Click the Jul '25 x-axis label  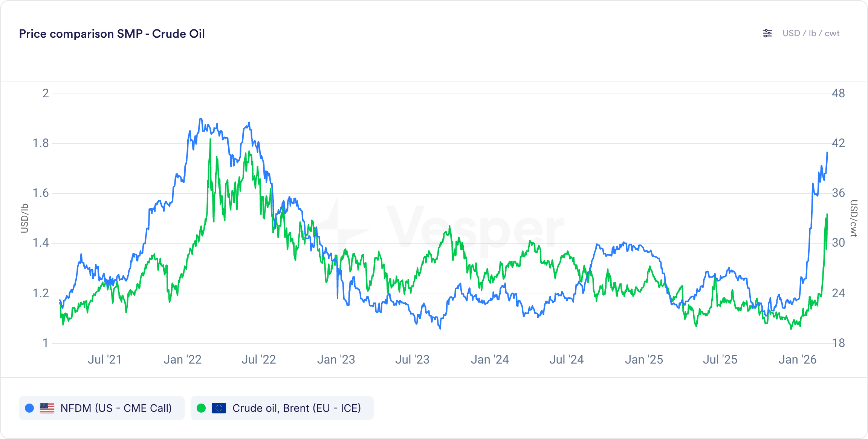point(720,359)
